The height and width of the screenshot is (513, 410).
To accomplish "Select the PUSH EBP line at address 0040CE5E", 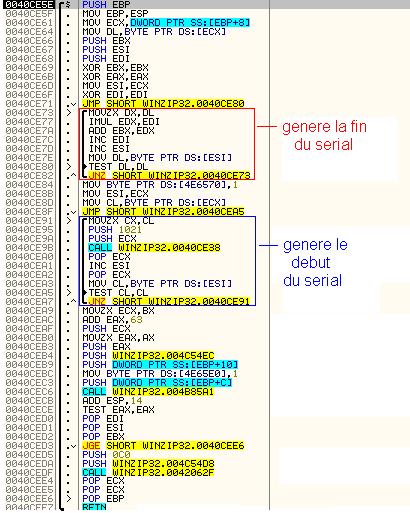I will point(106,5).
